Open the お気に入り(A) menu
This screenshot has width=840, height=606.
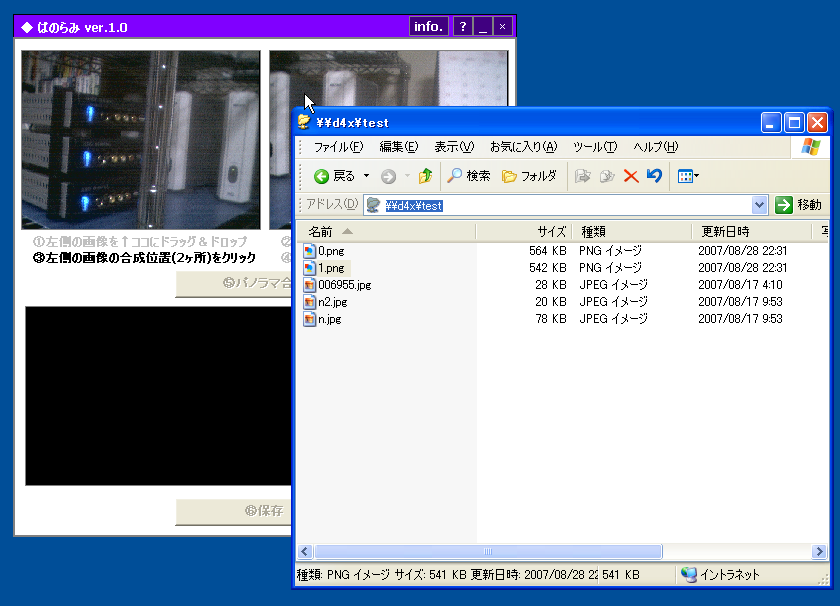pos(523,147)
